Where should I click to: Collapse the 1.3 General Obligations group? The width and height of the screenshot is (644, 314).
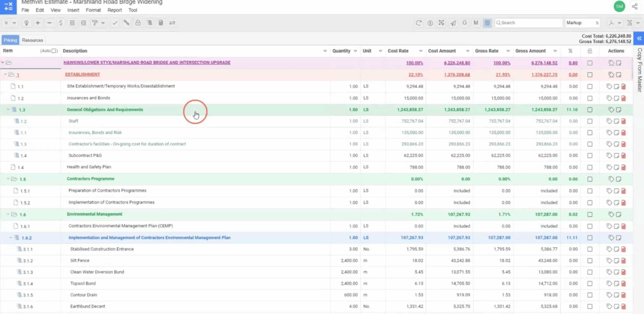(x=8, y=110)
